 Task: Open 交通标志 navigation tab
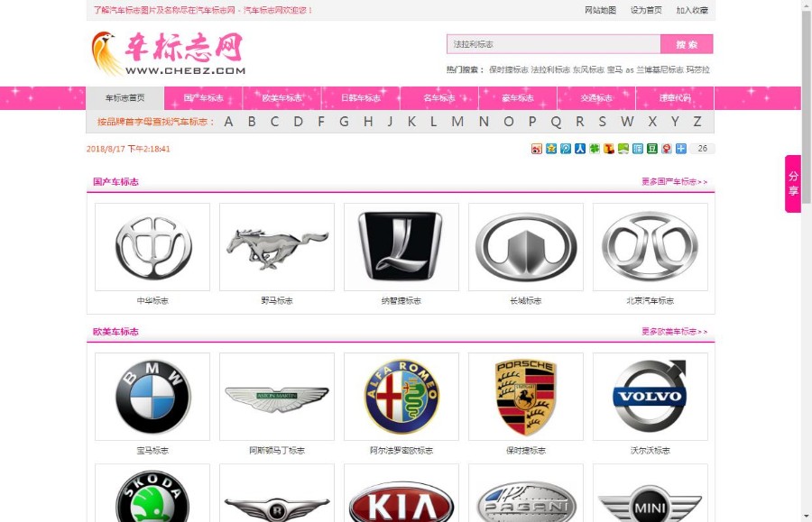[596, 98]
